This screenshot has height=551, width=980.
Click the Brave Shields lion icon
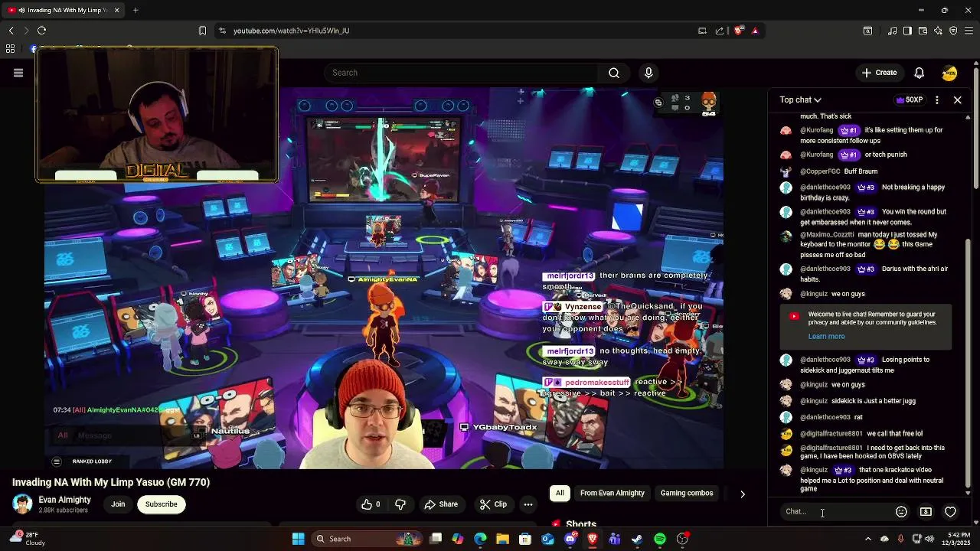(738, 31)
